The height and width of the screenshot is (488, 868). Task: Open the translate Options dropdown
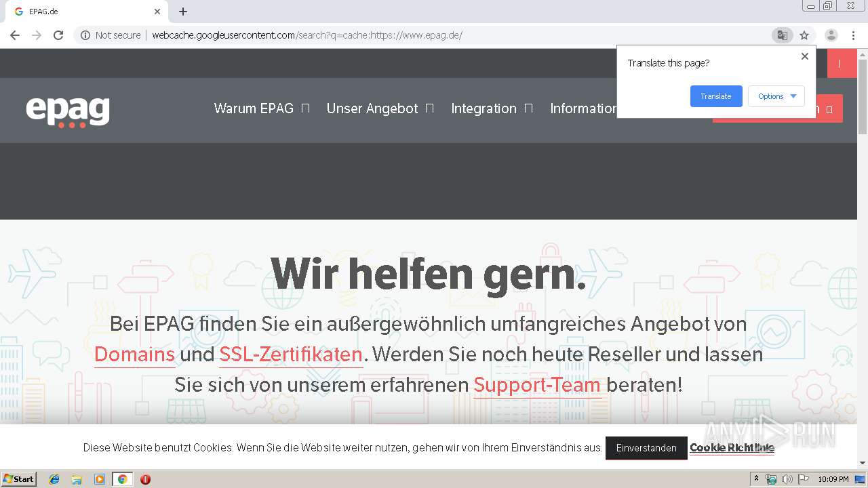point(776,96)
